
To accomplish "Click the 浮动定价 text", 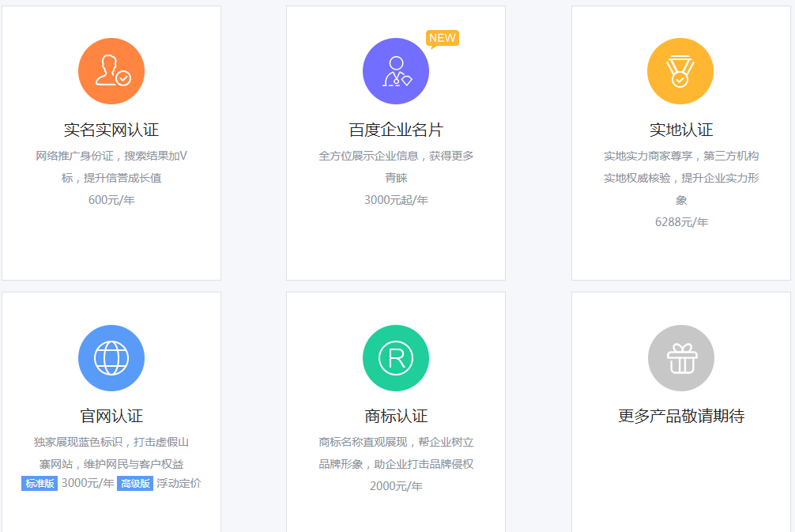I will tap(179, 483).
